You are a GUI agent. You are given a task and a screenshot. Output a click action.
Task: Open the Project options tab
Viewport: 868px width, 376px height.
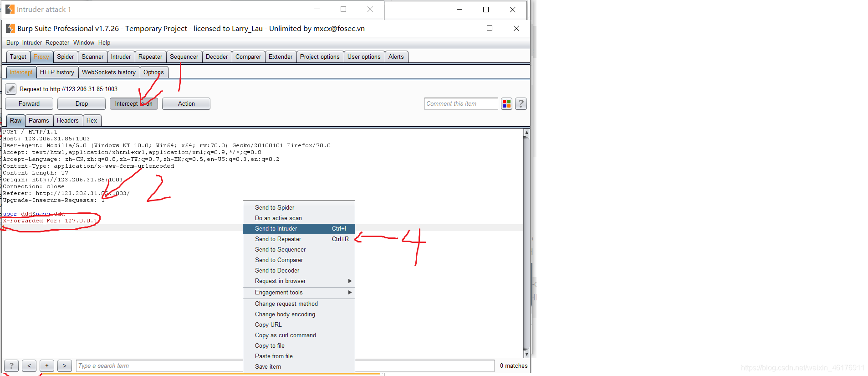(x=320, y=57)
